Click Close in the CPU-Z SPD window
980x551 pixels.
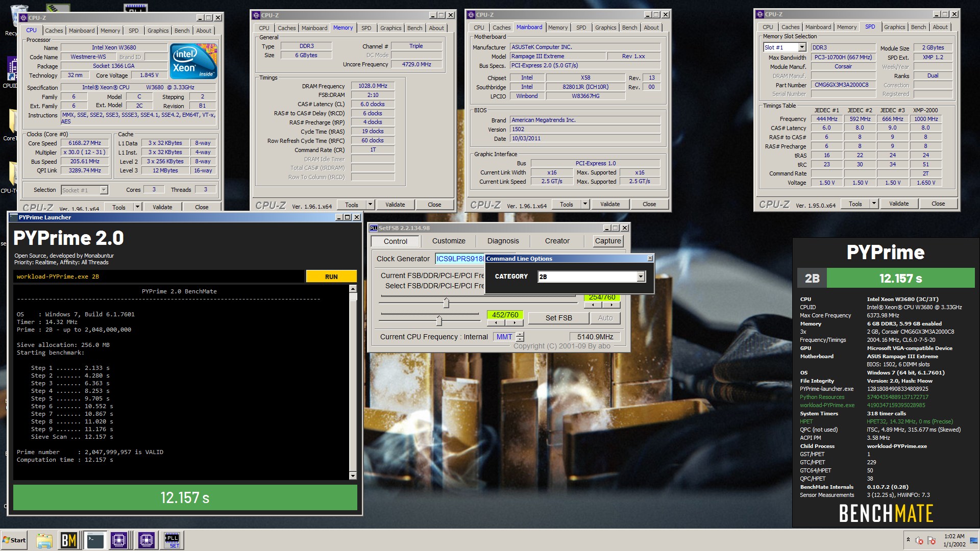tap(938, 204)
